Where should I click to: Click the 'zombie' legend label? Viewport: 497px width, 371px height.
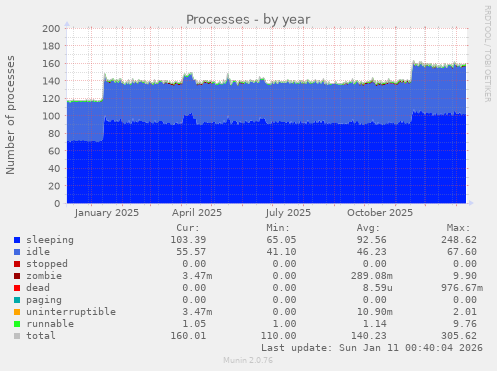point(44,276)
